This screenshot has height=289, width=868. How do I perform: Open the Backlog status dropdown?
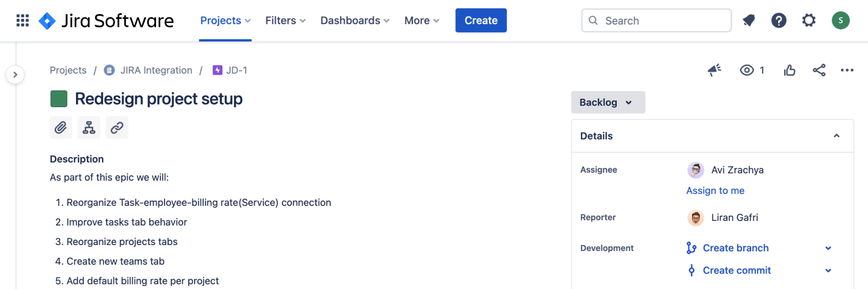(x=608, y=102)
